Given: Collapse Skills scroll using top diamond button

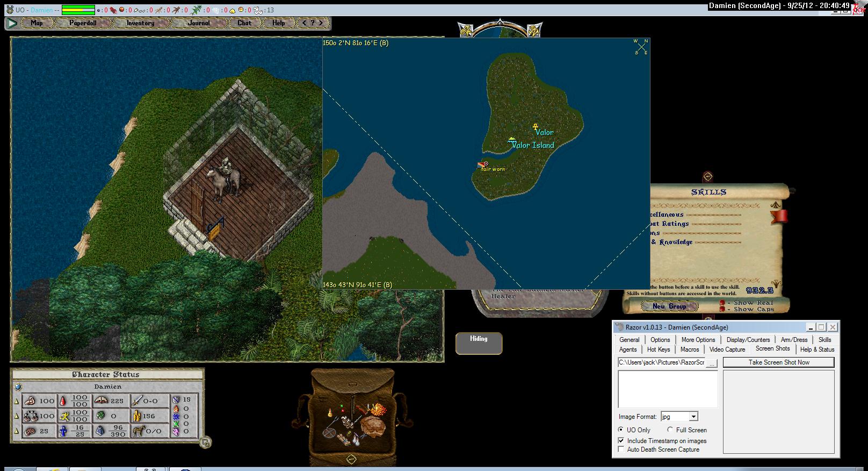Looking at the screenshot, I should [708, 176].
